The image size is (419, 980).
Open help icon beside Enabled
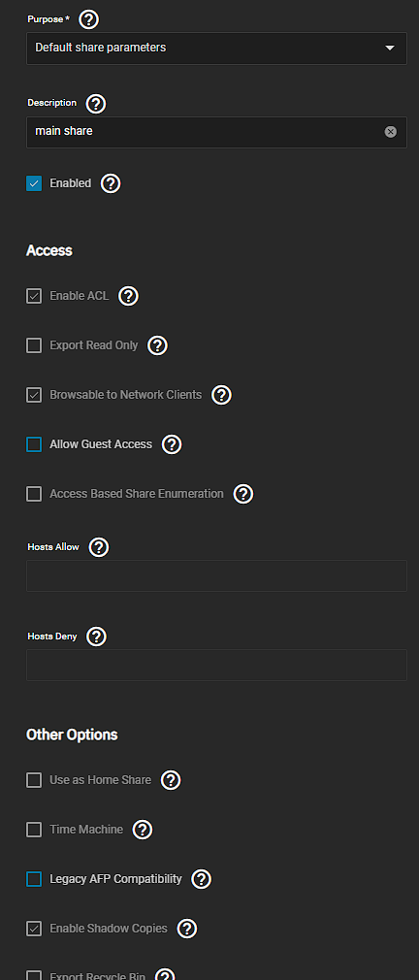[111, 183]
